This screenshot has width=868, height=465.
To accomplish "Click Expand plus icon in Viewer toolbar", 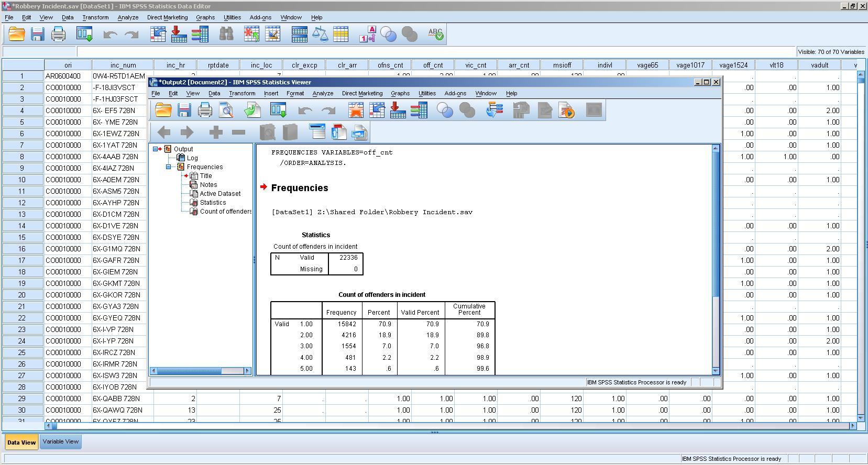I will pos(215,132).
